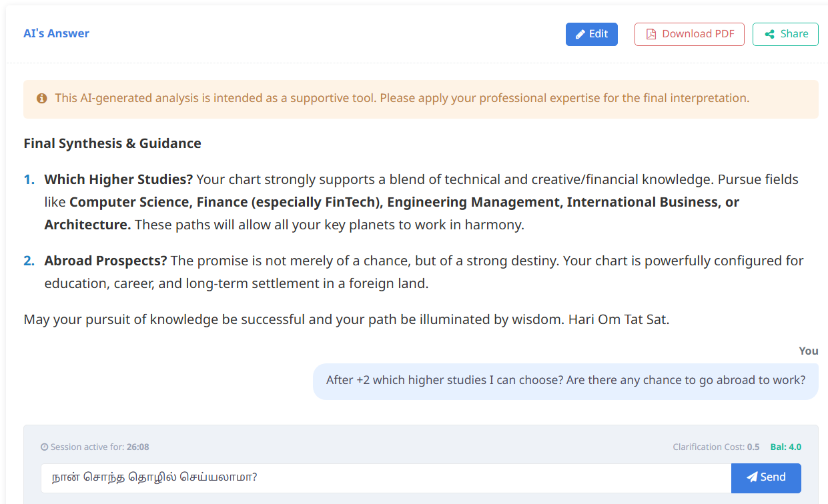Select the AI's Answer heading link
The height and width of the screenshot is (504, 828).
click(x=56, y=33)
